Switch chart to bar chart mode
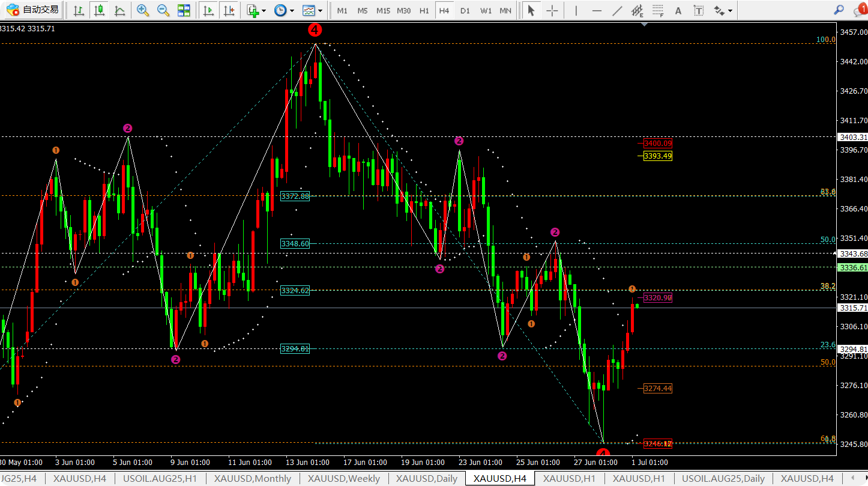Viewport: 868px width, 486px height. tap(79, 10)
